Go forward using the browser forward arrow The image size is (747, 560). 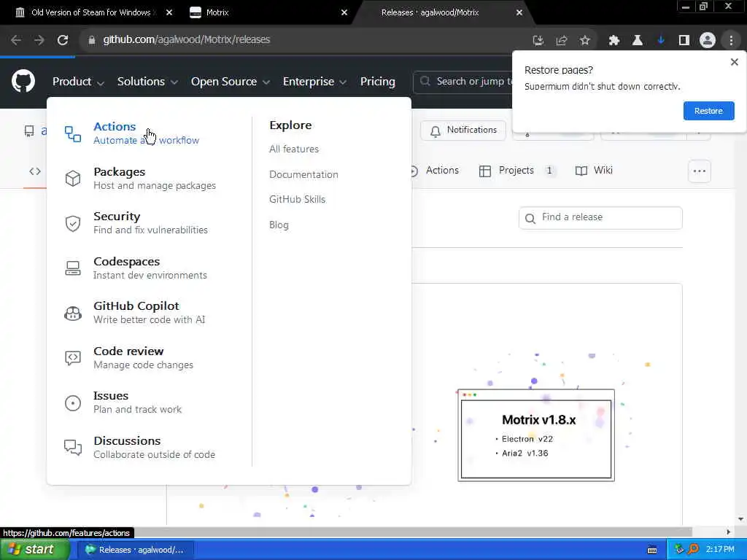(x=39, y=40)
